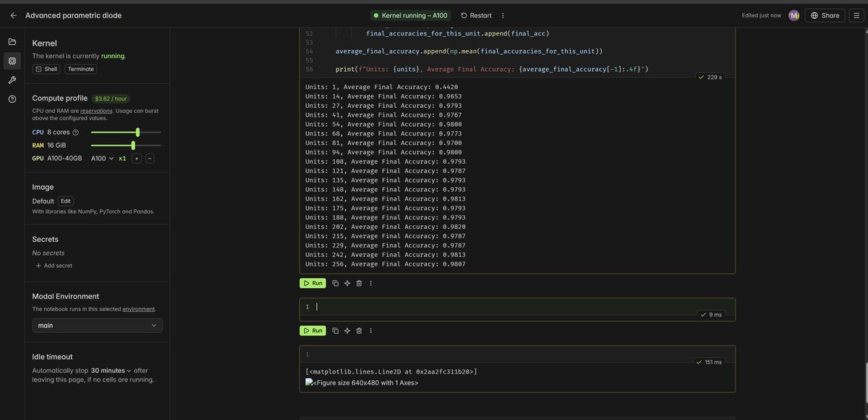Image resolution: width=868 pixels, height=420 pixels.
Task: Click the Share button
Action: point(825,15)
